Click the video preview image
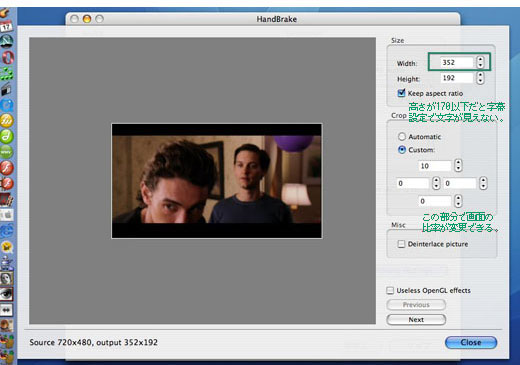 217,181
